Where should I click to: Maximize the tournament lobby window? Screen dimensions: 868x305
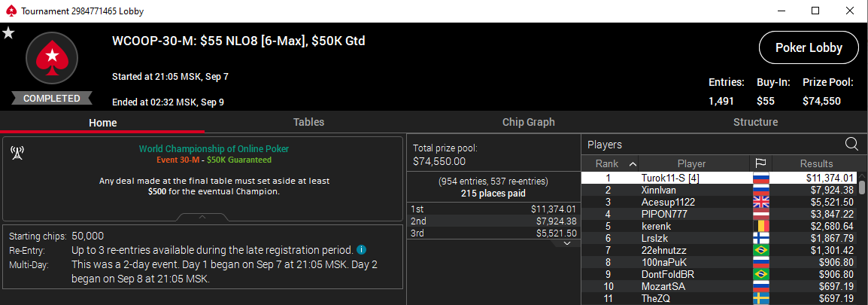(815, 11)
